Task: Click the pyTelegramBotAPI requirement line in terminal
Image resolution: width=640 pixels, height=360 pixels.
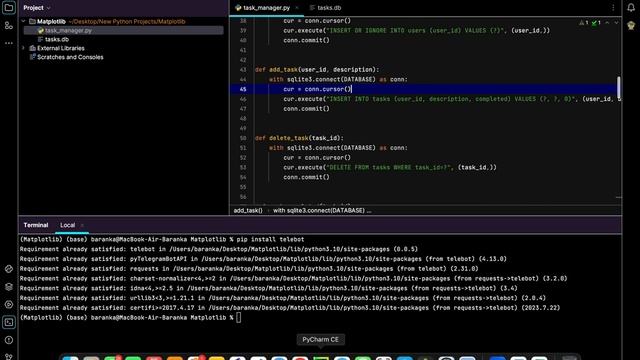Action: [263, 259]
